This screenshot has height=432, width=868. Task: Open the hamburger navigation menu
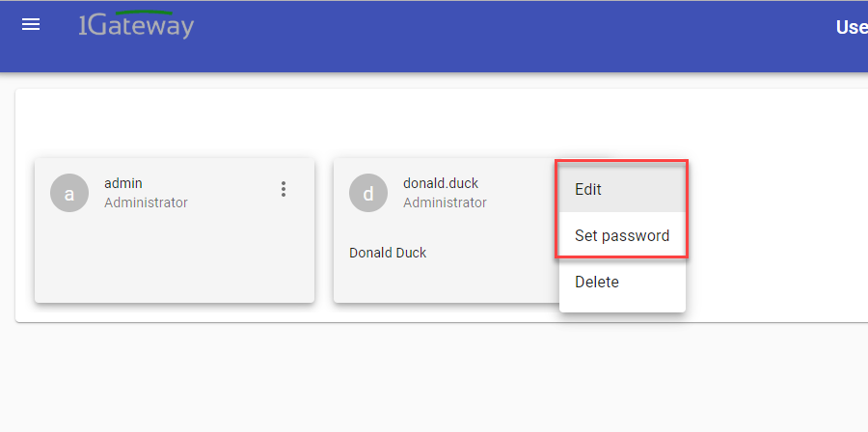click(x=31, y=25)
